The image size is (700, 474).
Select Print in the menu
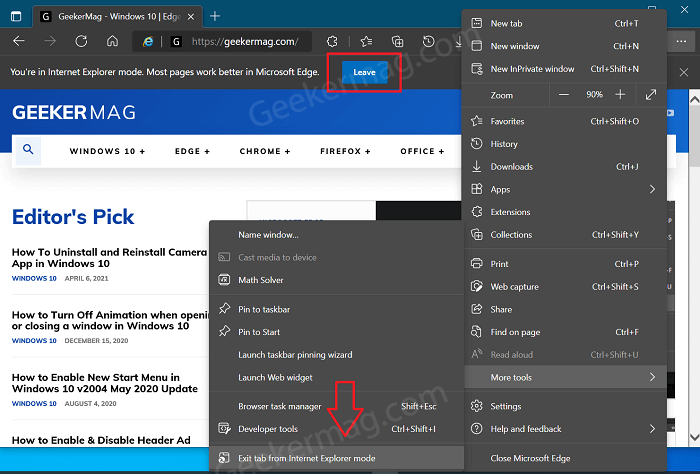pyautogui.click(x=564, y=264)
